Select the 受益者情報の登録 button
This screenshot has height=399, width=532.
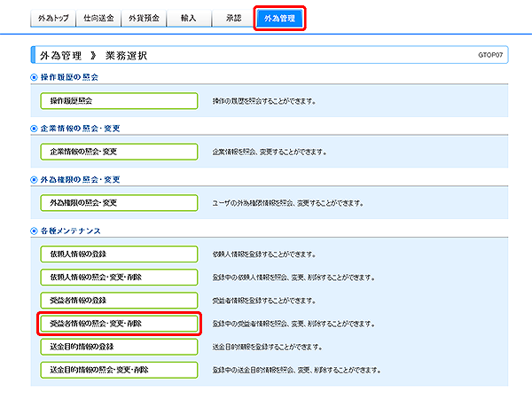tap(119, 301)
